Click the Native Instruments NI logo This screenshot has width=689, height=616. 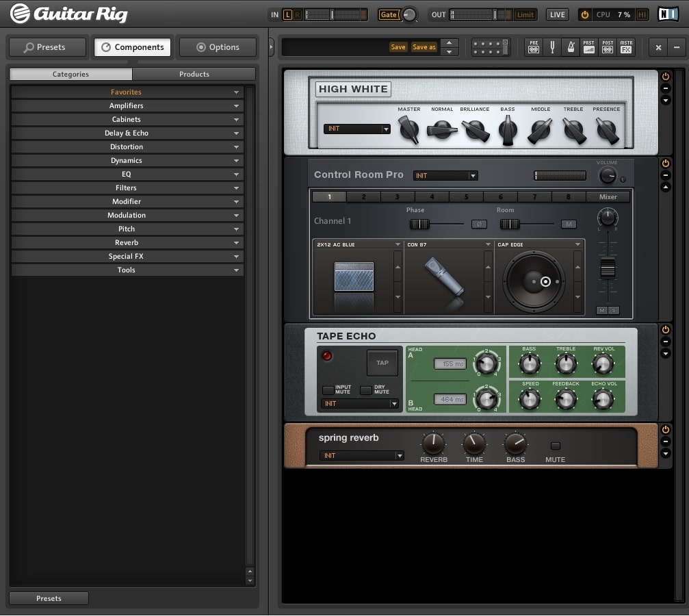tap(668, 14)
